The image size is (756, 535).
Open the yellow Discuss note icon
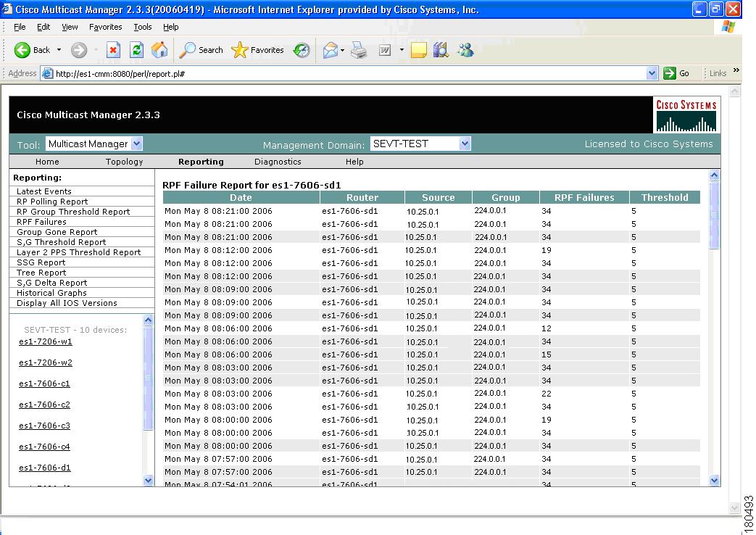[x=418, y=50]
